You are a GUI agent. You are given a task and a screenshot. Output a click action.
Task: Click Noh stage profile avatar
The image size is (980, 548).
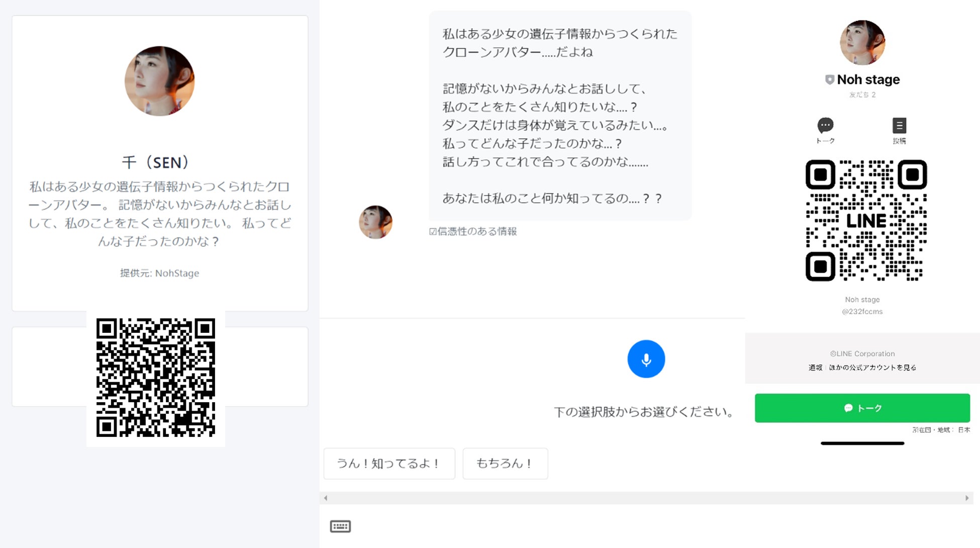862,43
